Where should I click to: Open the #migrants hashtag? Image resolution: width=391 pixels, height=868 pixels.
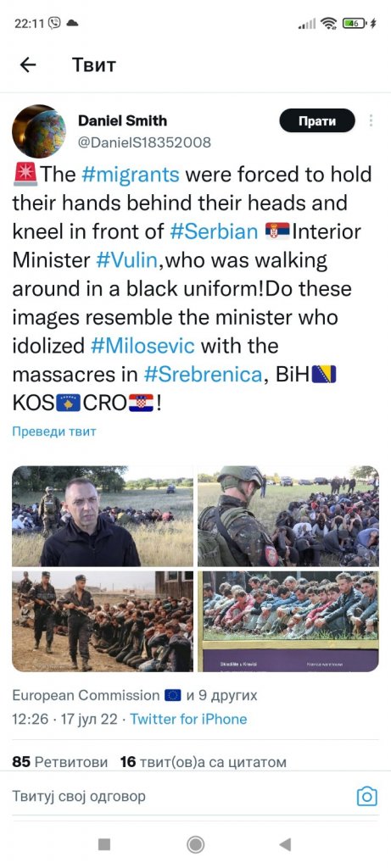(x=130, y=175)
